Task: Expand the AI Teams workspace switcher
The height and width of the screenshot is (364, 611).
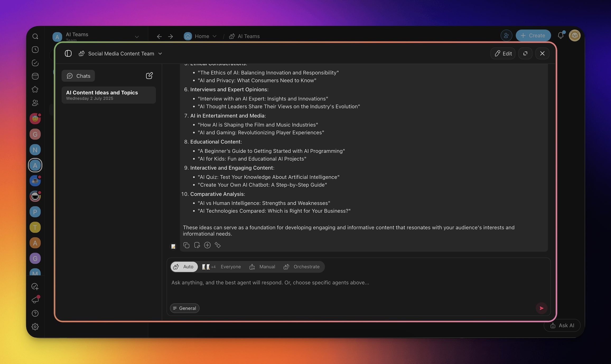Action: 137,37
